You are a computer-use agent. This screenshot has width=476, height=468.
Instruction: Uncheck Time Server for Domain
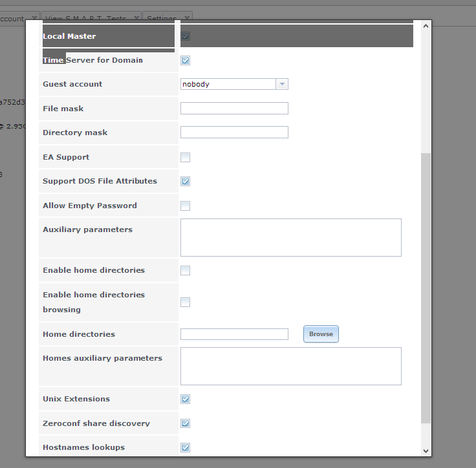[185, 60]
